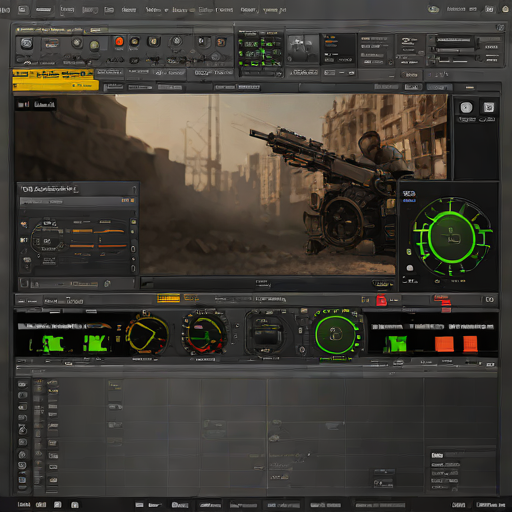Click the yellow striped button in middle toolbar
Image resolution: width=512 pixels, height=512 pixels.
[168, 298]
